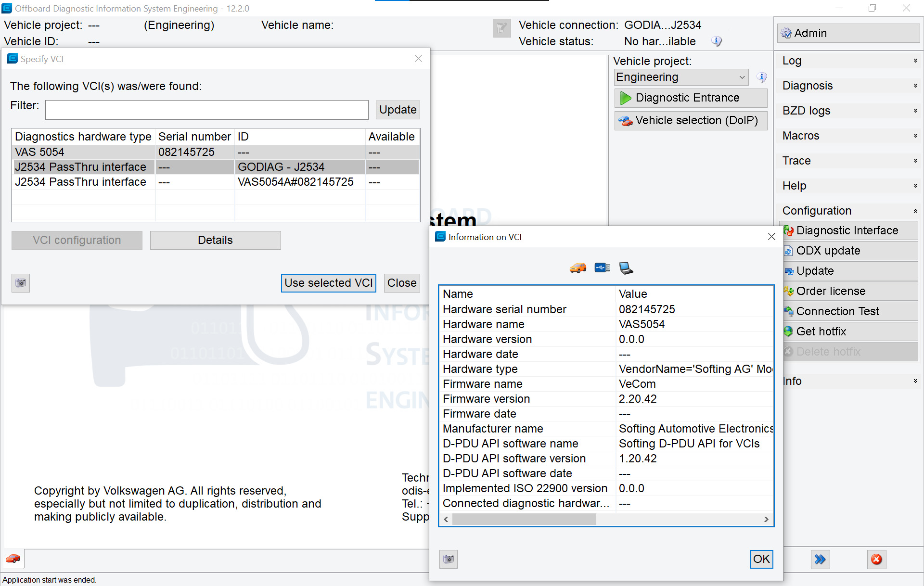Image resolution: width=924 pixels, height=586 pixels.
Task: Click the laptop icon in Information on VCI
Action: pyautogui.click(x=626, y=268)
